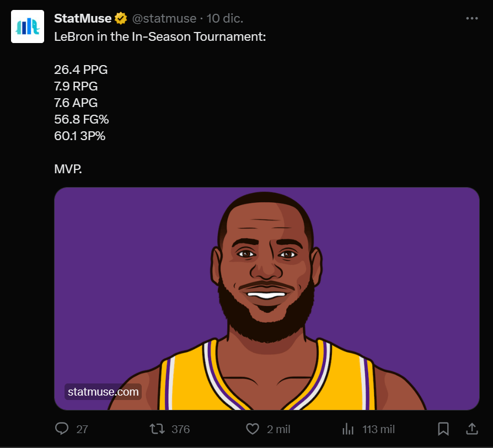Click the "LeBron in the In-Season Tournament" text
Screen dimensions: 493x448
pos(160,38)
